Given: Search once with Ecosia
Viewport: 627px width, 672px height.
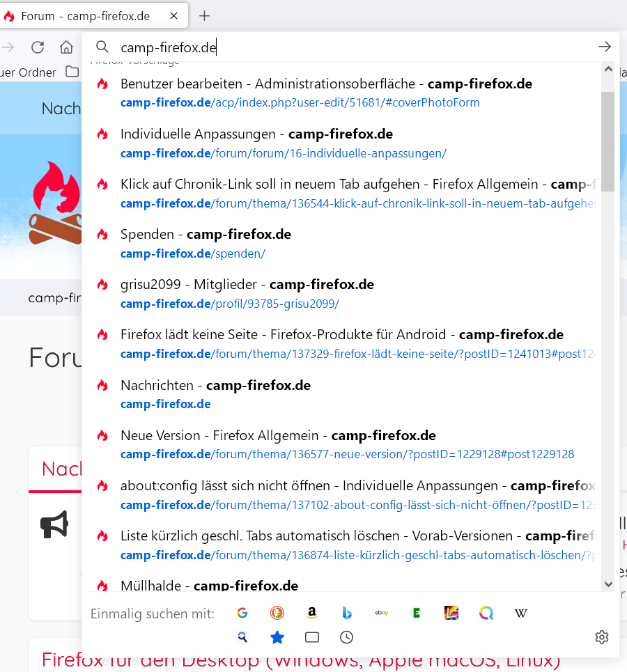Looking at the screenshot, I should [x=416, y=613].
